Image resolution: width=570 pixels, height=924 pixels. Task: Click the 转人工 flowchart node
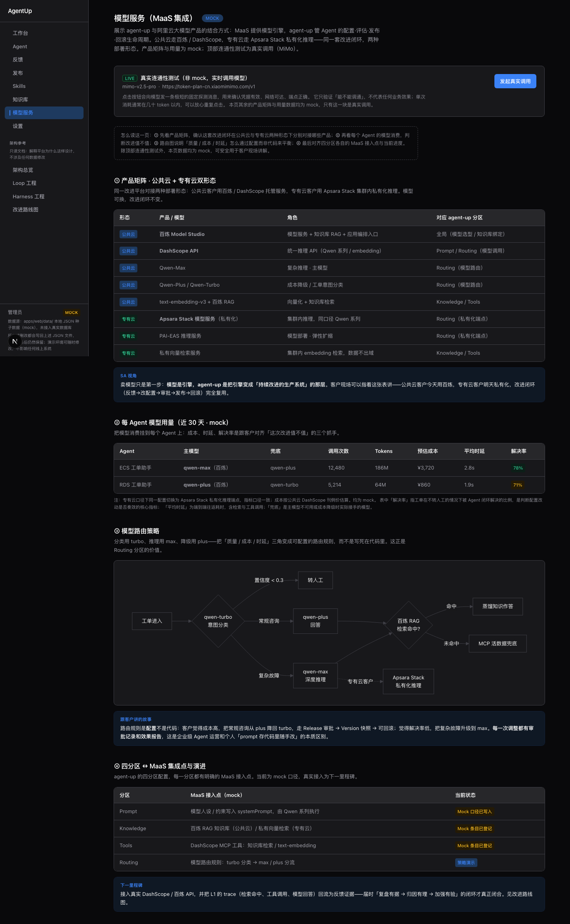[x=315, y=580]
